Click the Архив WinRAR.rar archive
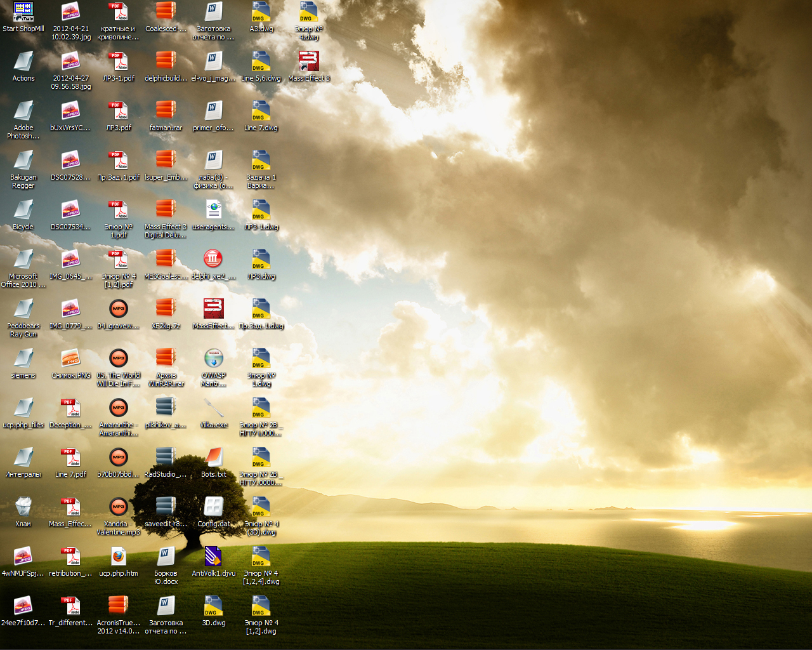812x650 pixels. point(166,368)
